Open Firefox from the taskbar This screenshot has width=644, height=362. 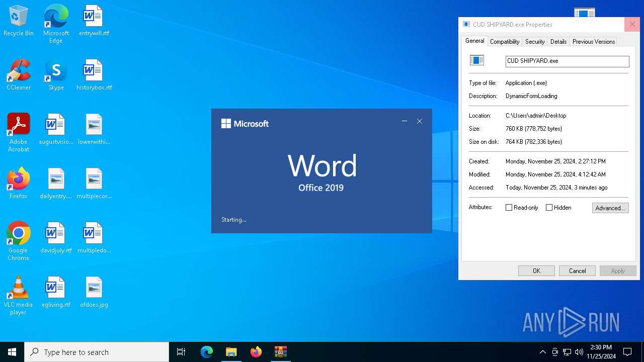[x=256, y=352]
